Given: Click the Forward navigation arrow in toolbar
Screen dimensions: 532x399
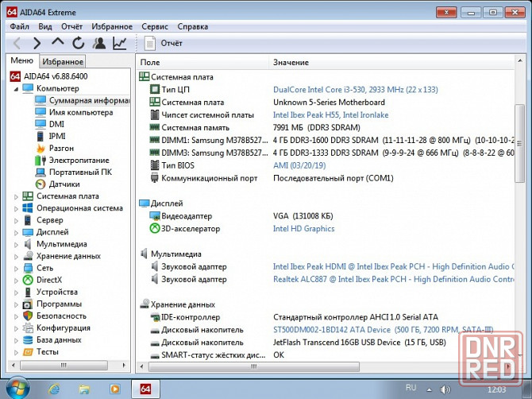Looking at the screenshot, I should (x=37, y=43).
